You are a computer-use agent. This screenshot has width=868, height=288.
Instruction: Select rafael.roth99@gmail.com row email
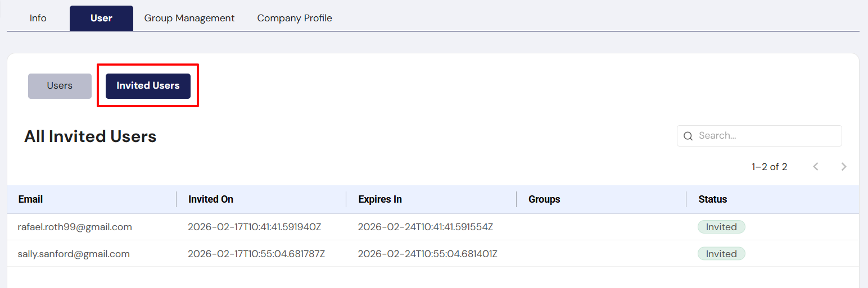(75, 227)
